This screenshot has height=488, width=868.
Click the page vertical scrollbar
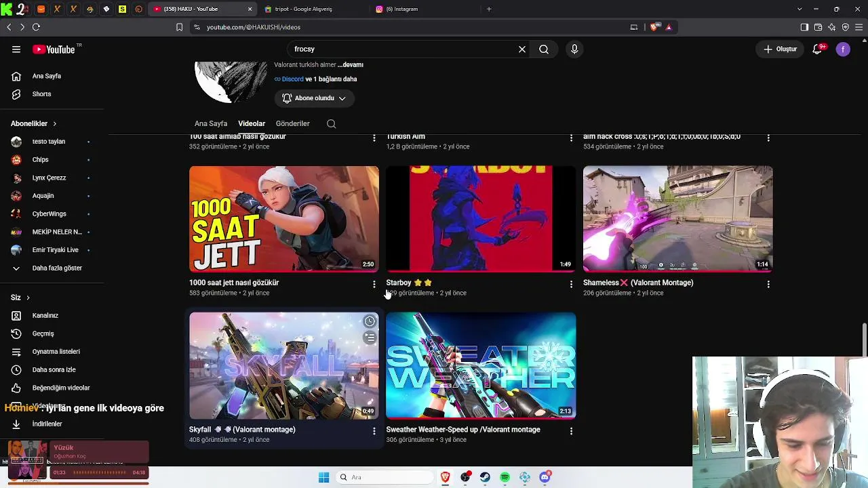[864, 339]
